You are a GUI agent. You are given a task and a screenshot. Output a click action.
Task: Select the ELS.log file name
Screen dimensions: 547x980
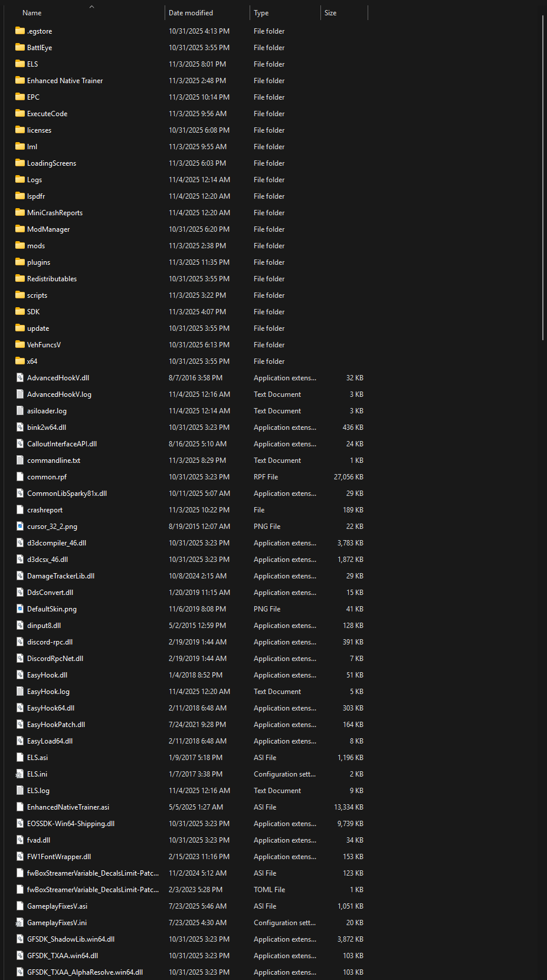pos(38,791)
